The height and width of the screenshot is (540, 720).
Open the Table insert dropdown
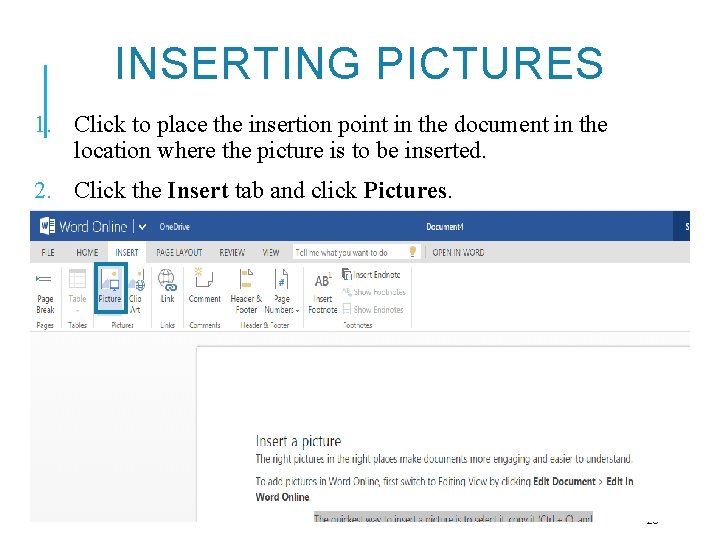[77, 292]
